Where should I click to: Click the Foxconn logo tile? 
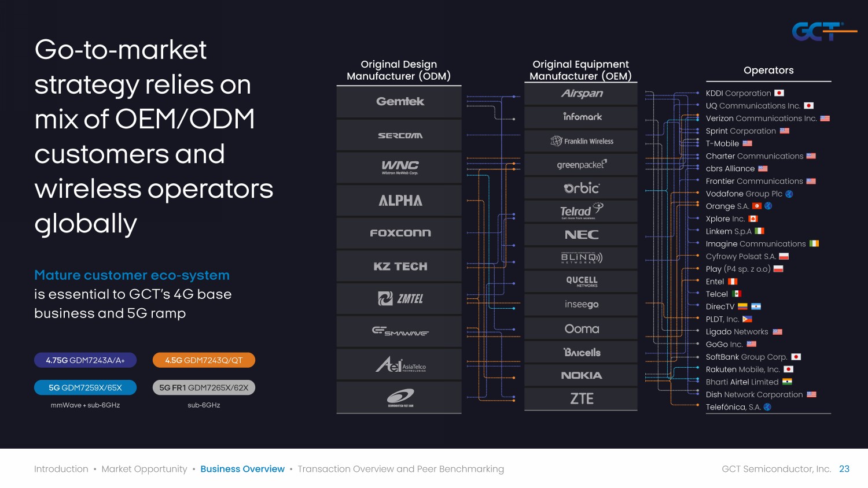click(x=399, y=233)
